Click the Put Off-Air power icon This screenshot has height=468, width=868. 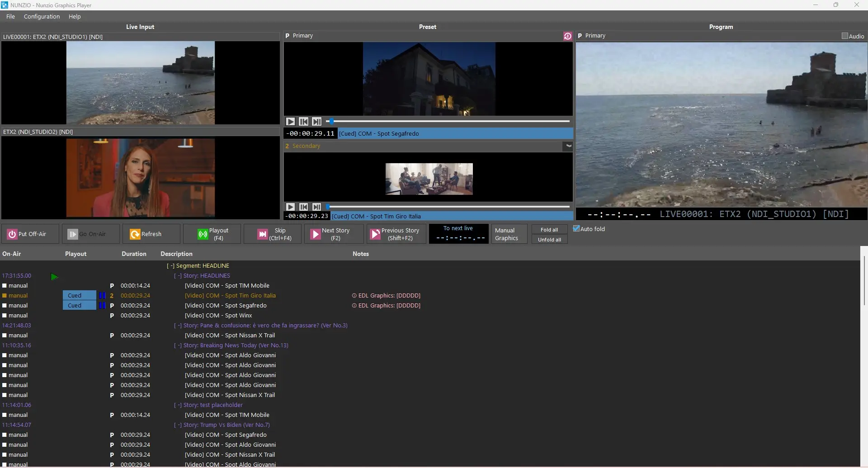click(x=12, y=234)
